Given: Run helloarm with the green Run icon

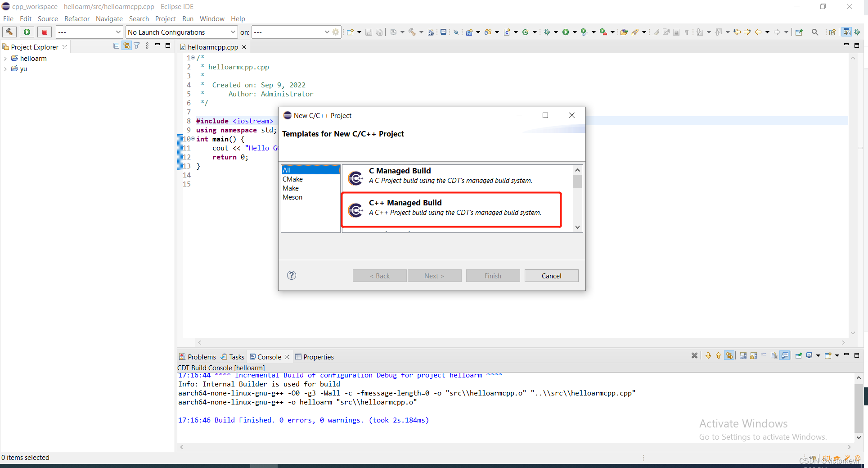Looking at the screenshot, I should (565, 32).
